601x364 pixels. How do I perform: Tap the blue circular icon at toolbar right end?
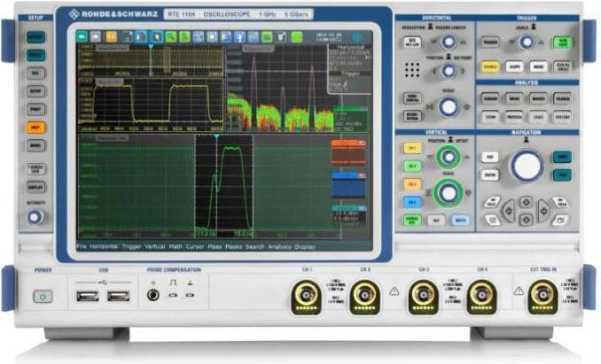(x=357, y=37)
